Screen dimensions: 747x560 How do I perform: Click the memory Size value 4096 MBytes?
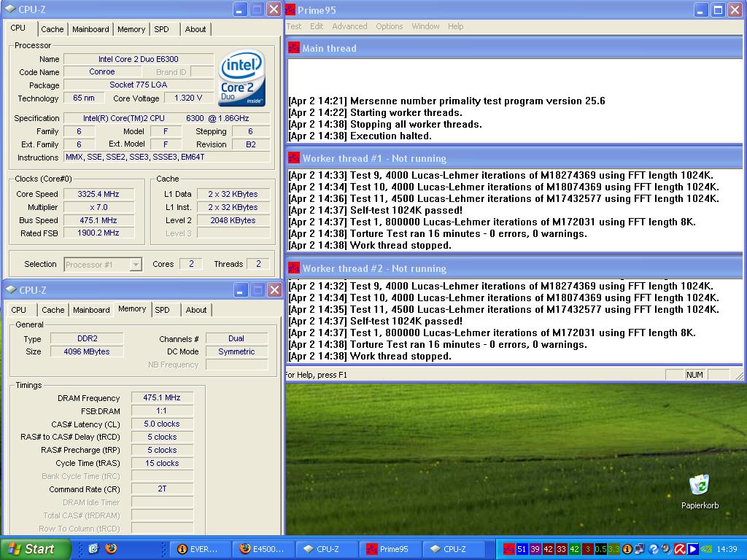coord(87,351)
